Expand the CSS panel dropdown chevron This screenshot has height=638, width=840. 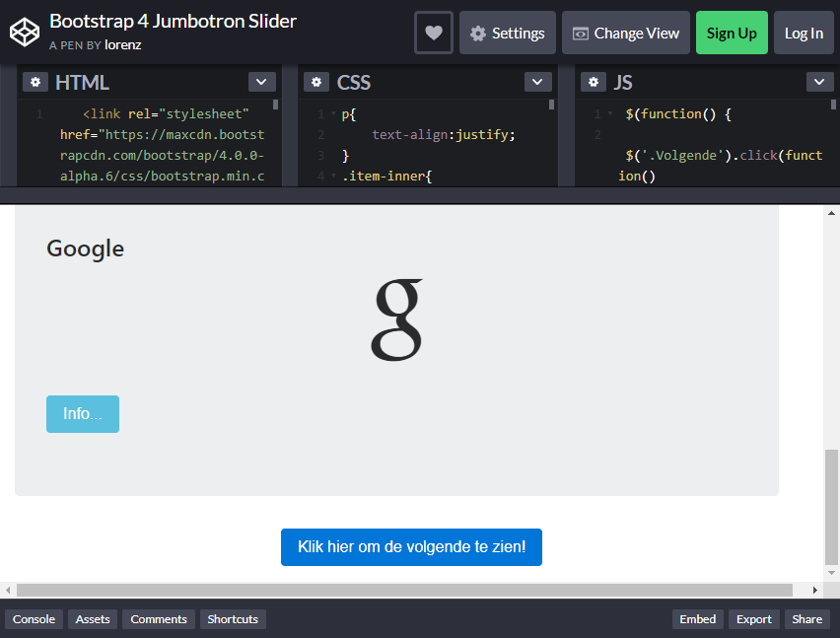pyautogui.click(x=537, y=82)
